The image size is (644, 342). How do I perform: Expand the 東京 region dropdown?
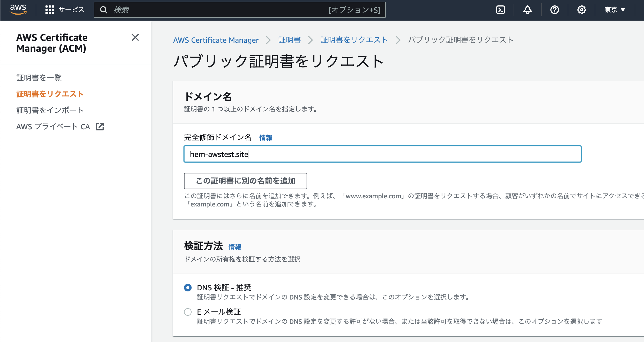click(615, 10)
